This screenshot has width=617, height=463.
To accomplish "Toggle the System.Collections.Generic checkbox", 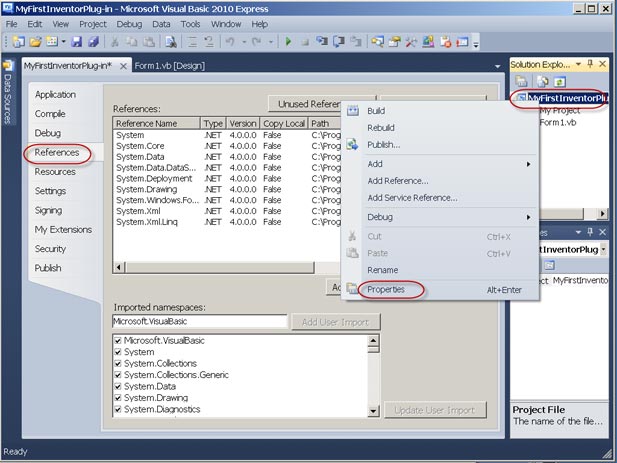I will 119,375.
